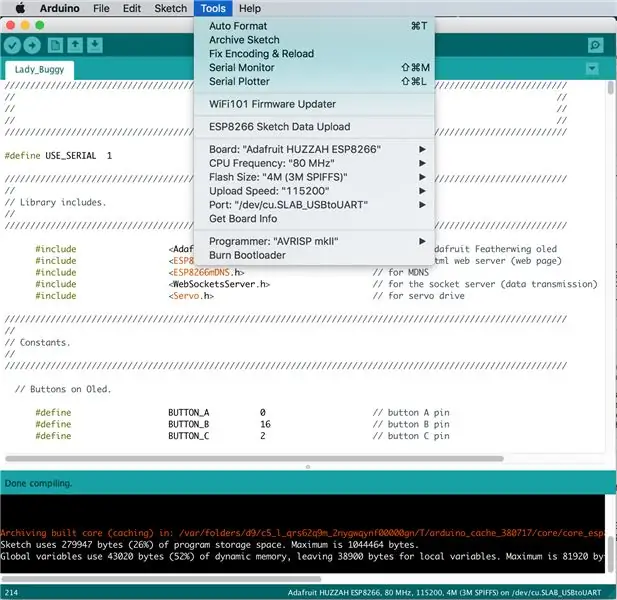This screenshot has width=617, height=600.
Task: Click the console horizontal scrollbar
Action: tap(161, 579)
